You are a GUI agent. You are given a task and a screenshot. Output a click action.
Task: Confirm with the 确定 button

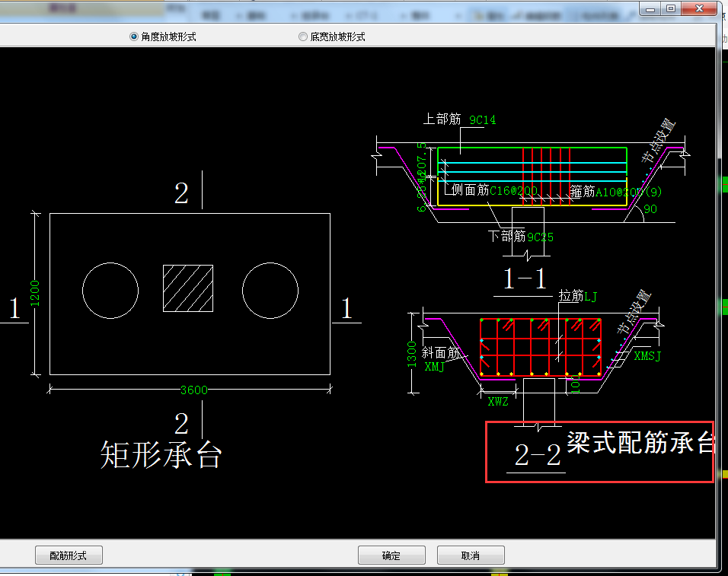(x=391, y=555)
